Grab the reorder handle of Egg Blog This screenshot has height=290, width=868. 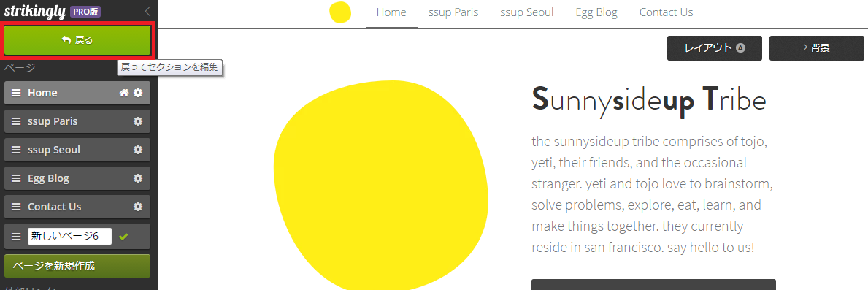[x=16, y=178]
